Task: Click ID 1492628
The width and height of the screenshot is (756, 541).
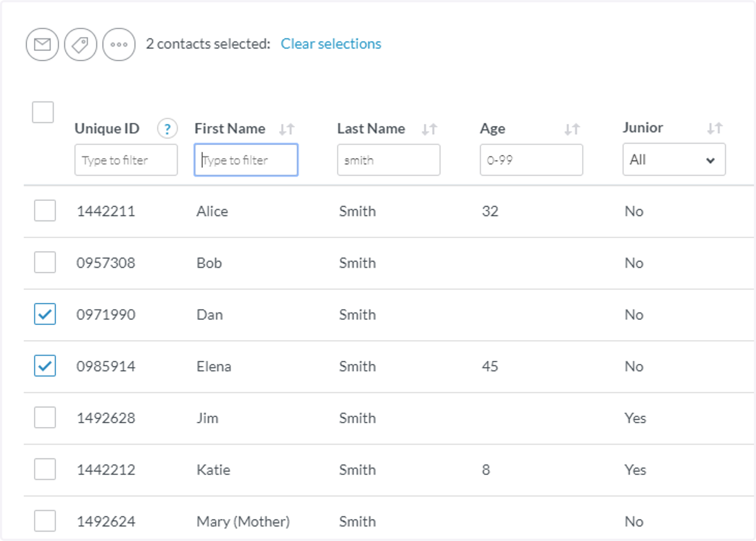Action: [x=106, y=418]
